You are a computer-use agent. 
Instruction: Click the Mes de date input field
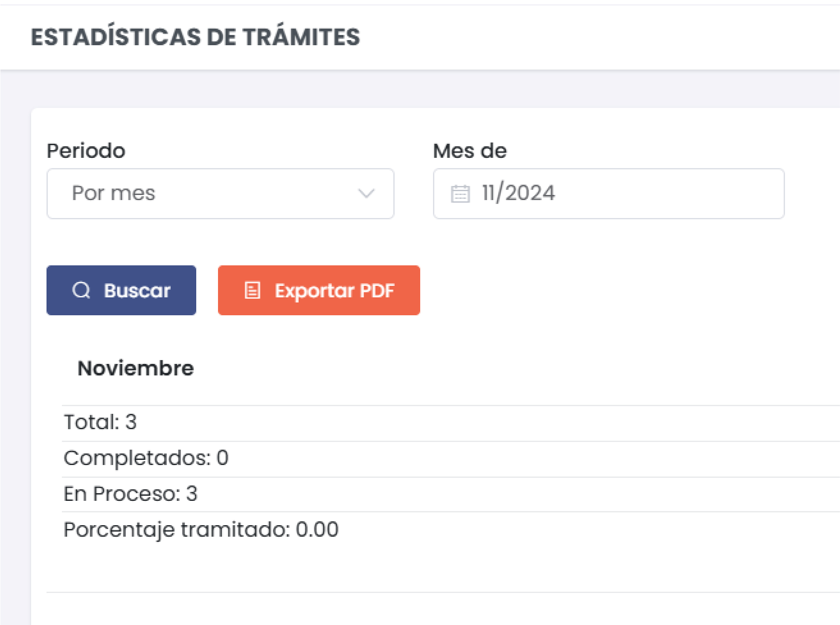pos(609,193)
